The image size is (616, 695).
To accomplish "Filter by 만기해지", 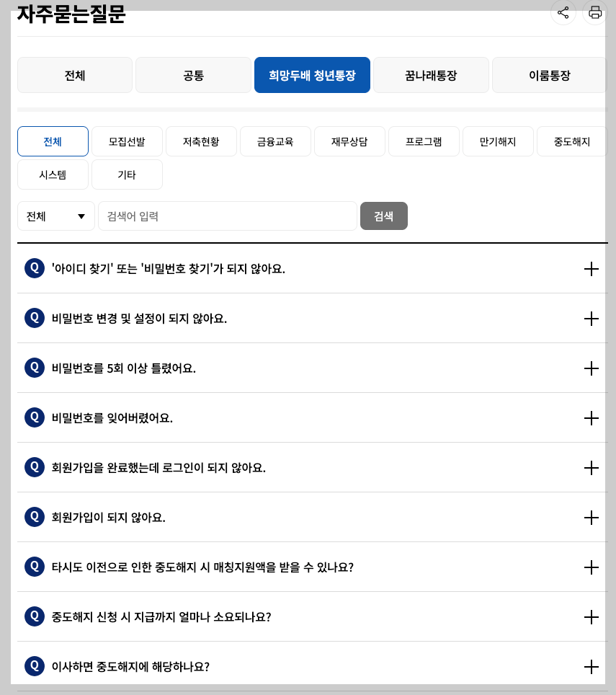I will [x=498, y=141].
